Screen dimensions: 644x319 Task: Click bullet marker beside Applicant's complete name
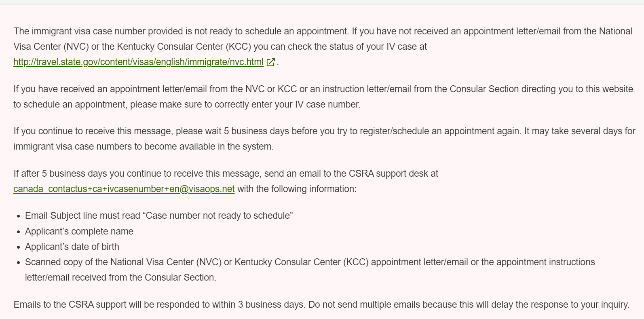click(19, 232)
